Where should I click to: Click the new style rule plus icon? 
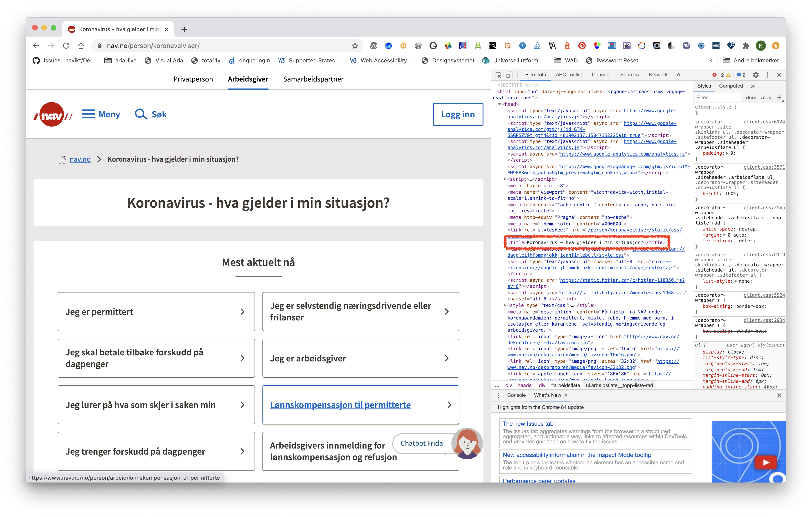779,98
